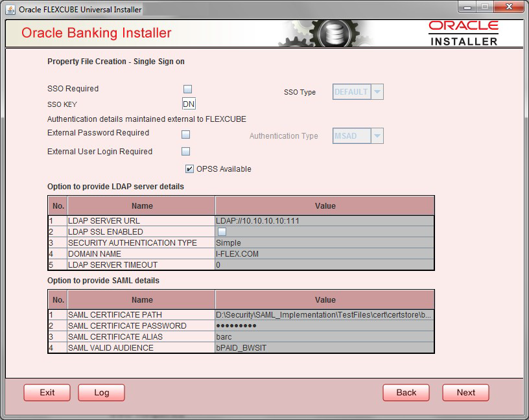
Task: Check External User Login Required box
Action: (x=185, y=151)
